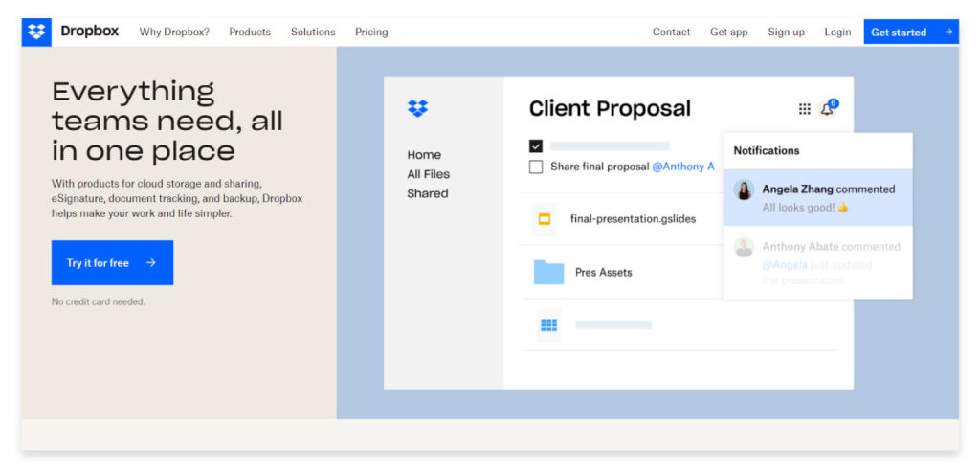The image size is (980, 468).
Task: Click the Dropbox logo in the header
Action: pyautogui.click(x=37, y=32)
